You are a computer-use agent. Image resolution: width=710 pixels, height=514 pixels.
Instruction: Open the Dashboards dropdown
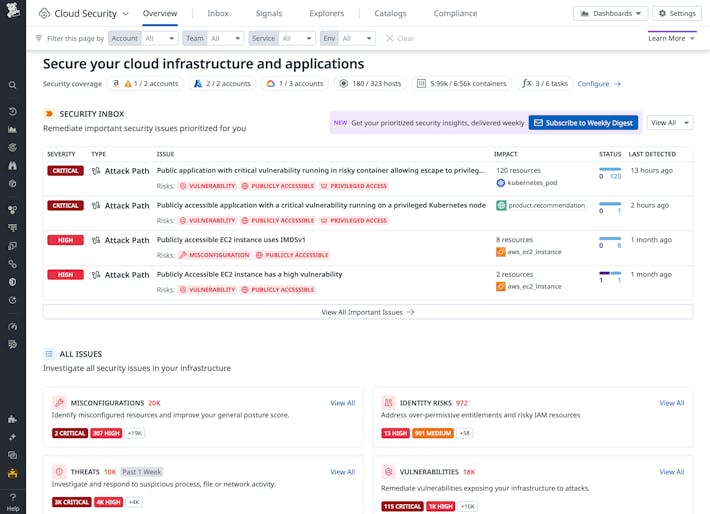click(x=610, y=13)
